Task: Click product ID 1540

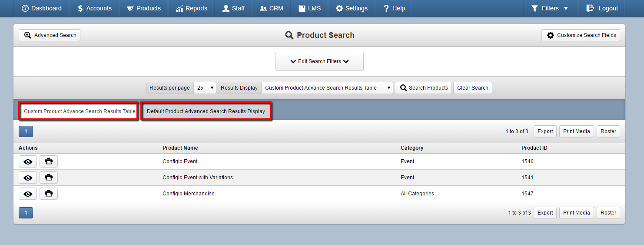Action: click(x=528, y=161)
